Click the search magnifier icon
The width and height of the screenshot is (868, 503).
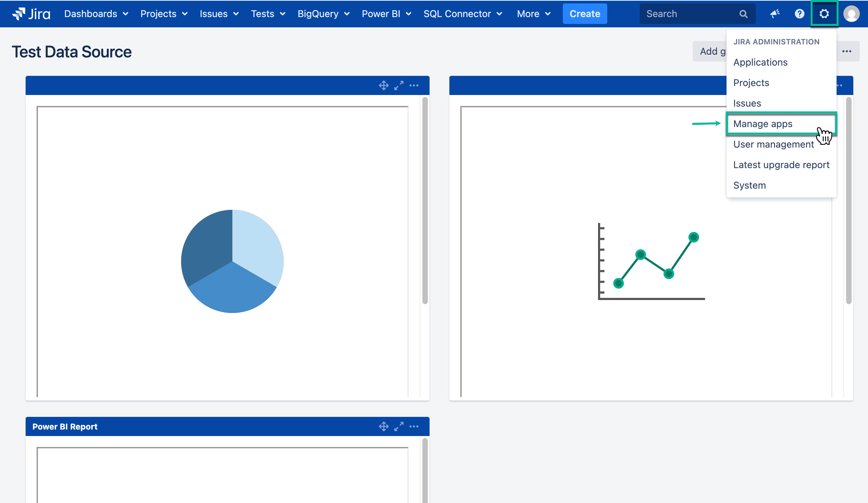click(x=743, y=14)
